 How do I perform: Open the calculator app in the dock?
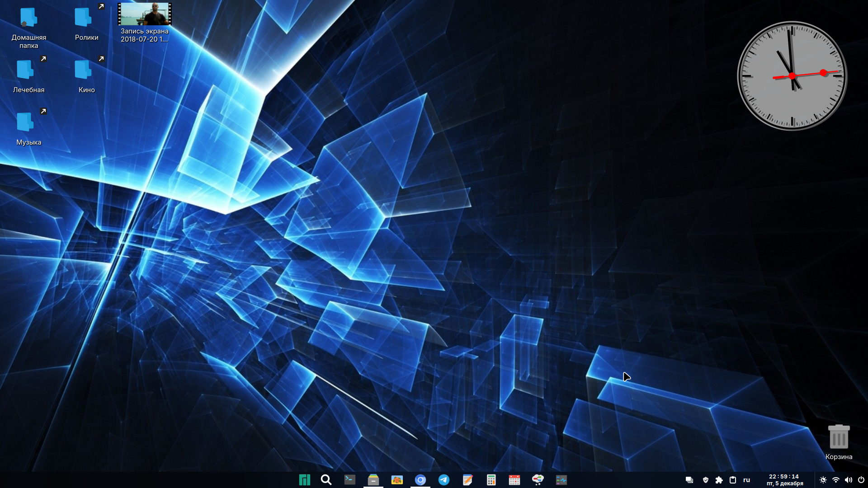(x=491, y=480)
